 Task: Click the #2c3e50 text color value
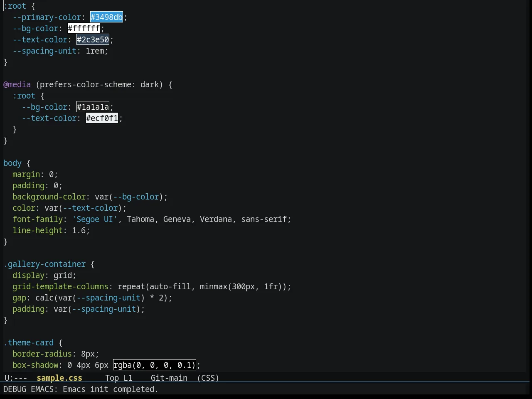(x=93, y=39)
